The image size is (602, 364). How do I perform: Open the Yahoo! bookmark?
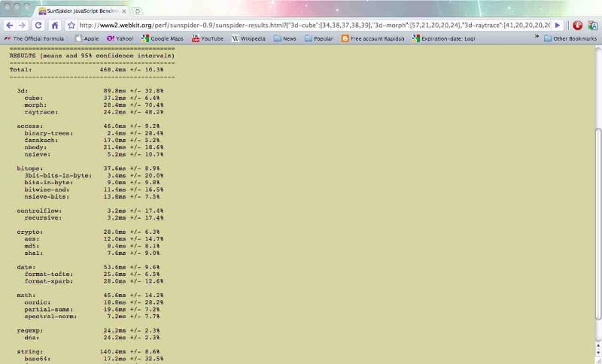[x=120, y=38]
